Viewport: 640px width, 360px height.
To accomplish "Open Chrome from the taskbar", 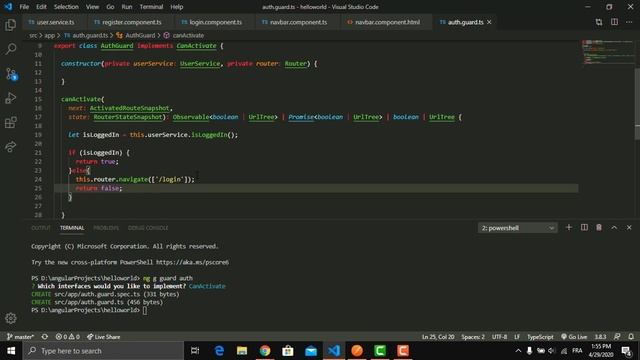I will click(265, 351).
